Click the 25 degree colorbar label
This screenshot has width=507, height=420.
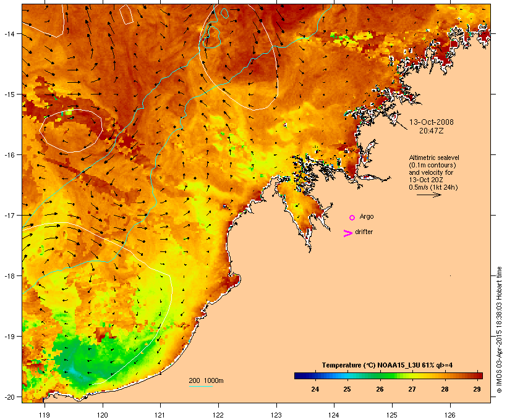(x=347, y=389)
